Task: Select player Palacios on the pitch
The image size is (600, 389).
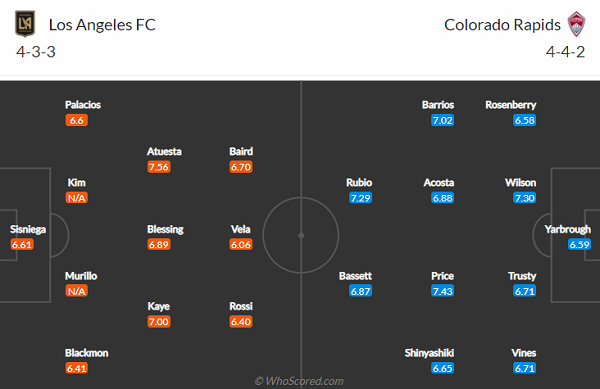Action: click(83, 105)
